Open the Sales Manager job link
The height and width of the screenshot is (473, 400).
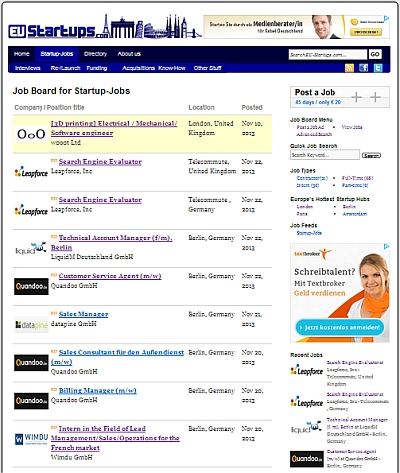point(83,314)
